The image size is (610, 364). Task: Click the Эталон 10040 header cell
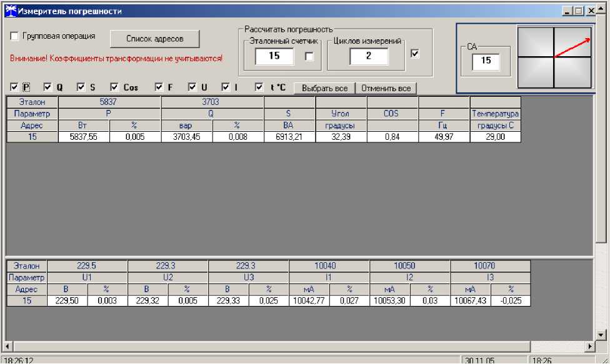(329, 266)
